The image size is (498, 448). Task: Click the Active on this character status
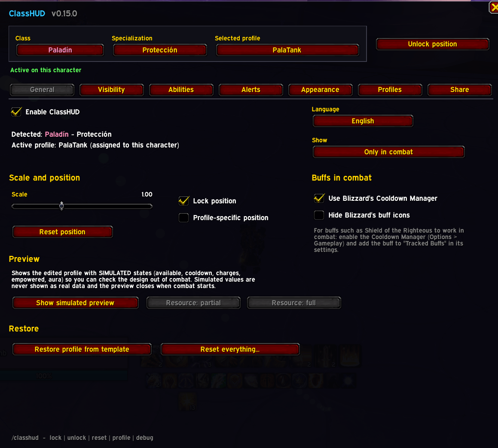(x=46, y=70)
